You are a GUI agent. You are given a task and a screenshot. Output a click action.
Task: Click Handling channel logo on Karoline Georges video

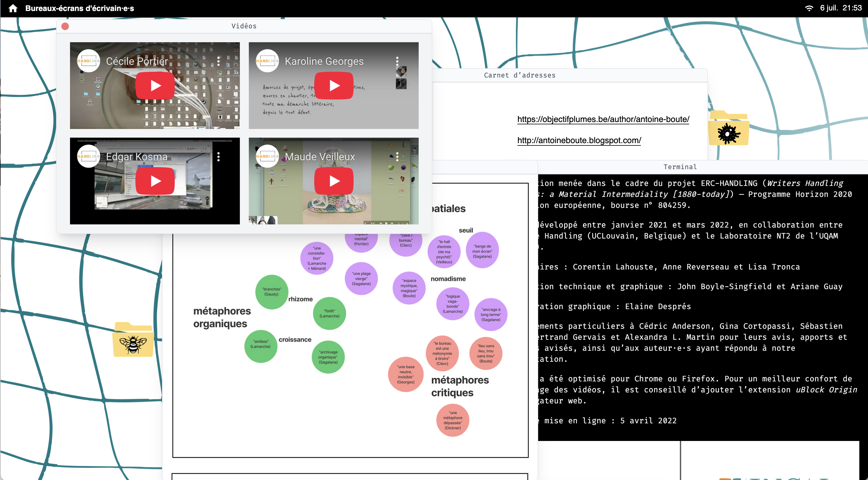pos(267,61)
